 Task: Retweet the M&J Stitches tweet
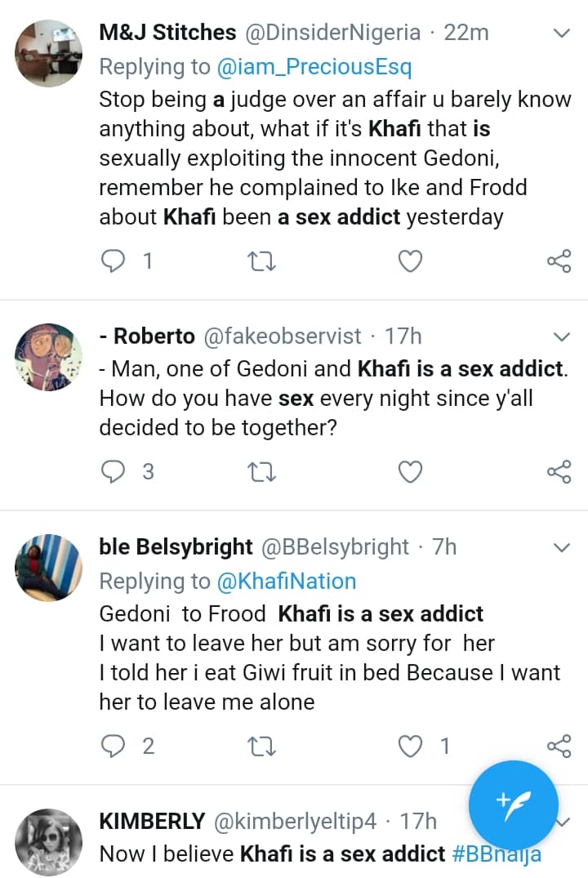pyautogui.click(x=262, y=261)
